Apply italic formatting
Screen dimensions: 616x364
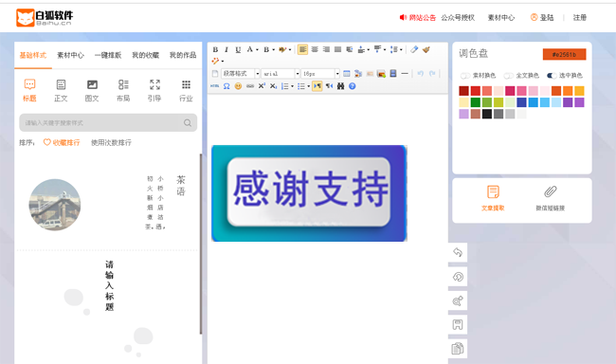click(226, 49)
